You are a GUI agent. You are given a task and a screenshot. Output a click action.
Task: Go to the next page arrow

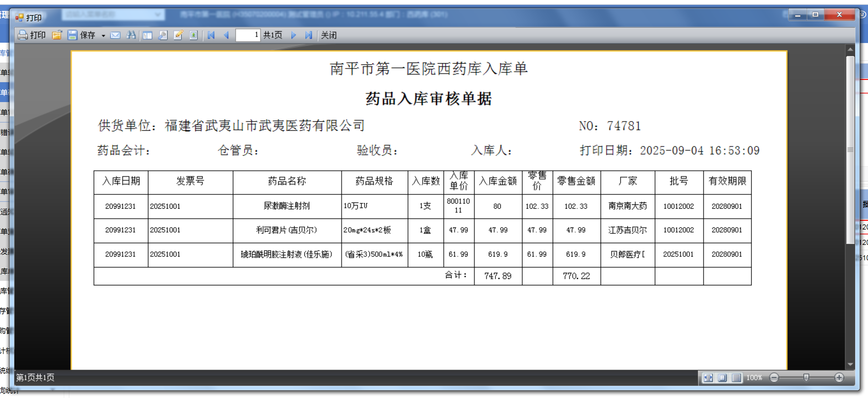(293, 35)
